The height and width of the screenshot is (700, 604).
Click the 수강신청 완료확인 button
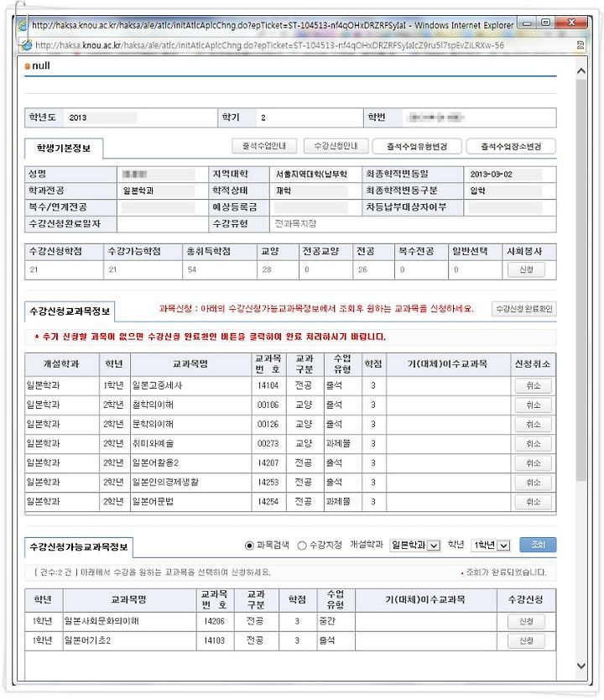click(524, 309)
